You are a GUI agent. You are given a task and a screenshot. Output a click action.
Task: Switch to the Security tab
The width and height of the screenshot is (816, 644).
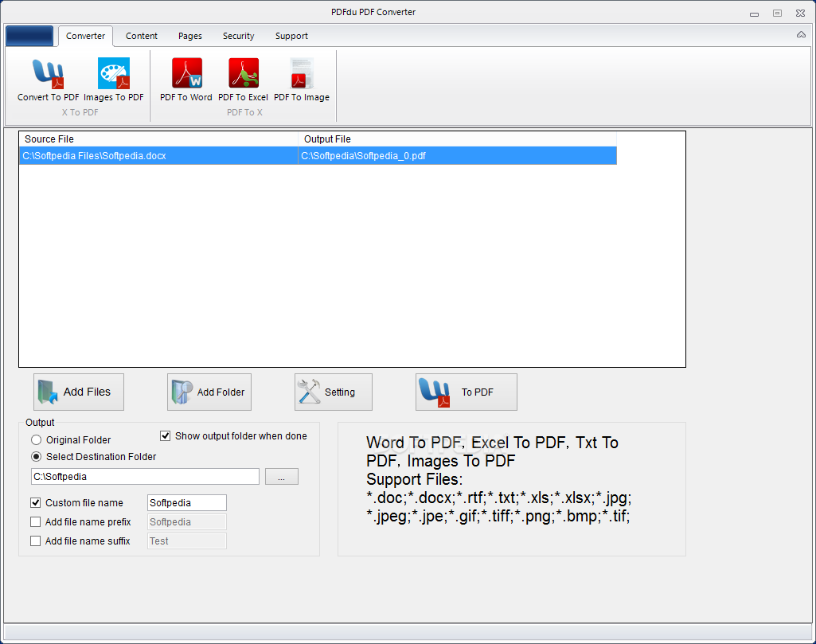pos(238,36)
